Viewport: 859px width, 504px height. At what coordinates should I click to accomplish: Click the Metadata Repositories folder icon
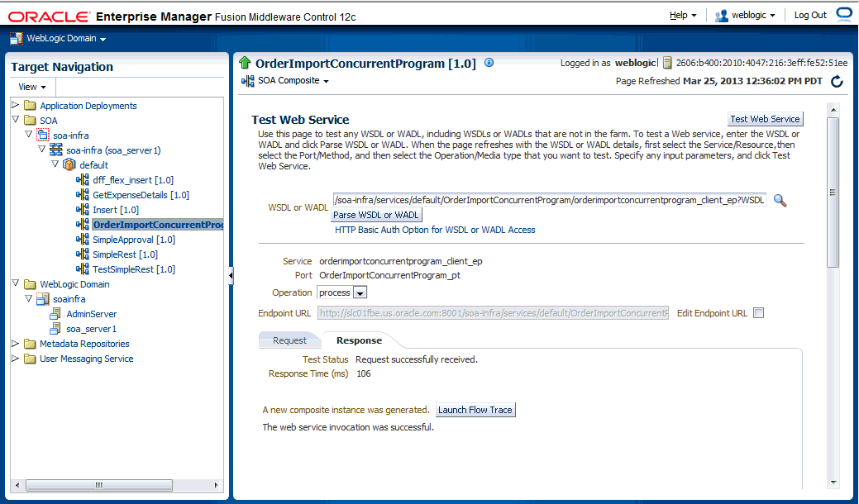tap(30, 344)
